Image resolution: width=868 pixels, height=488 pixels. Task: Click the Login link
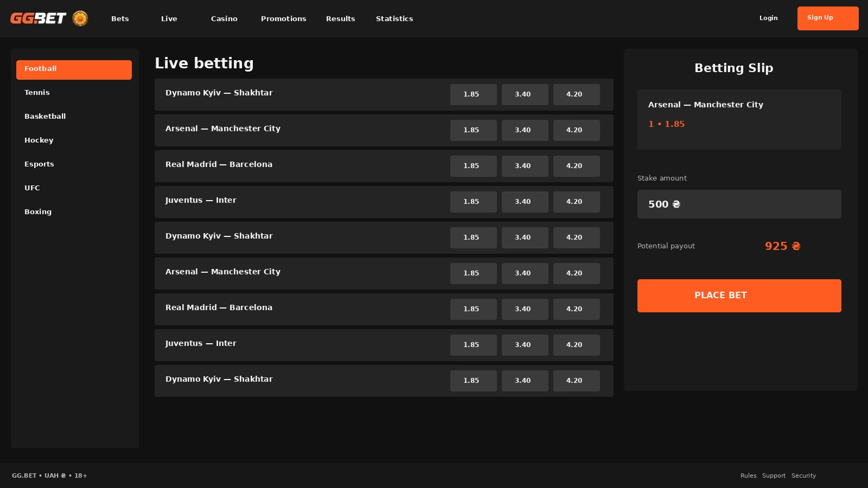click(768, 18)
